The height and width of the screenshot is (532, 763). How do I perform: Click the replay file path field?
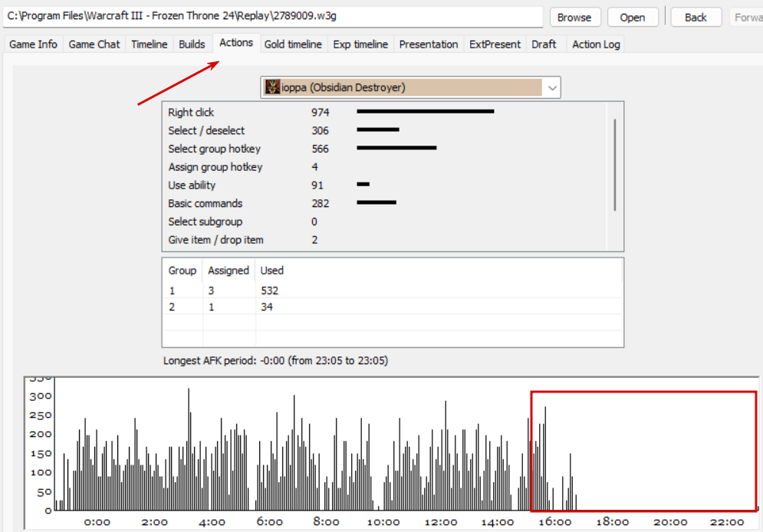coord(272,17)
